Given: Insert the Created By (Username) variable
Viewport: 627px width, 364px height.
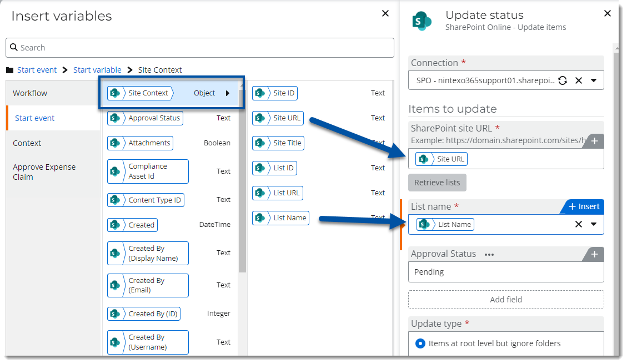Looking at the screenshot, I should click(x=148, y=342).
